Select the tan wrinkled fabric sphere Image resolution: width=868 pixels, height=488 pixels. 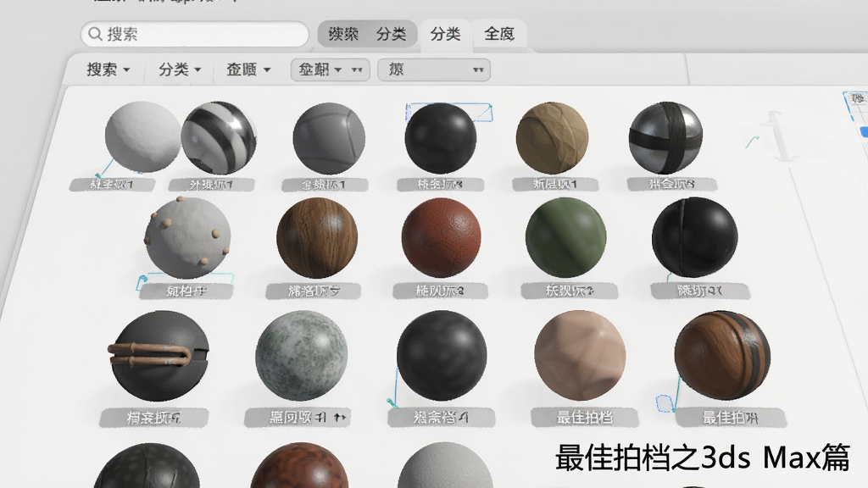[552, 138]
